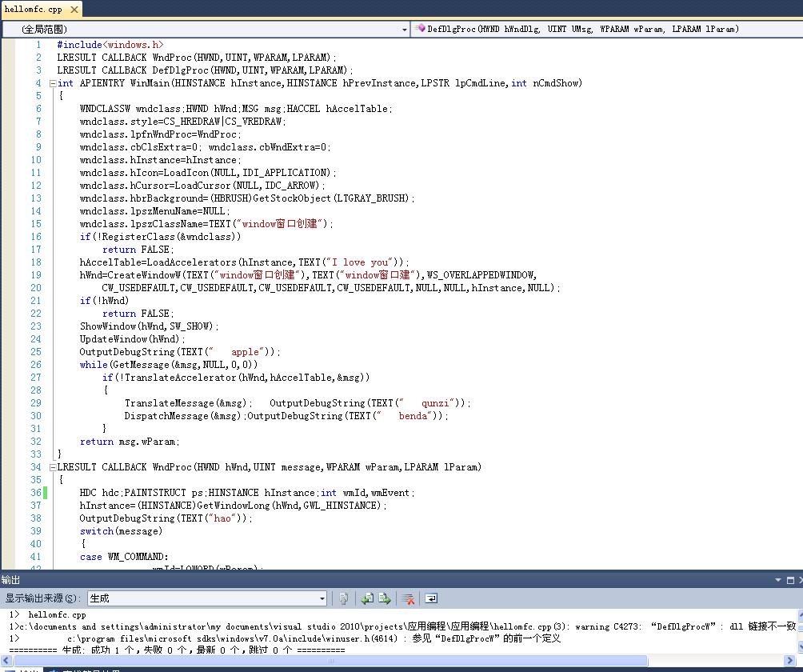Screen dimensions: 803x672
Task: Clear all output with the red X icon
Action: (408, 598)
